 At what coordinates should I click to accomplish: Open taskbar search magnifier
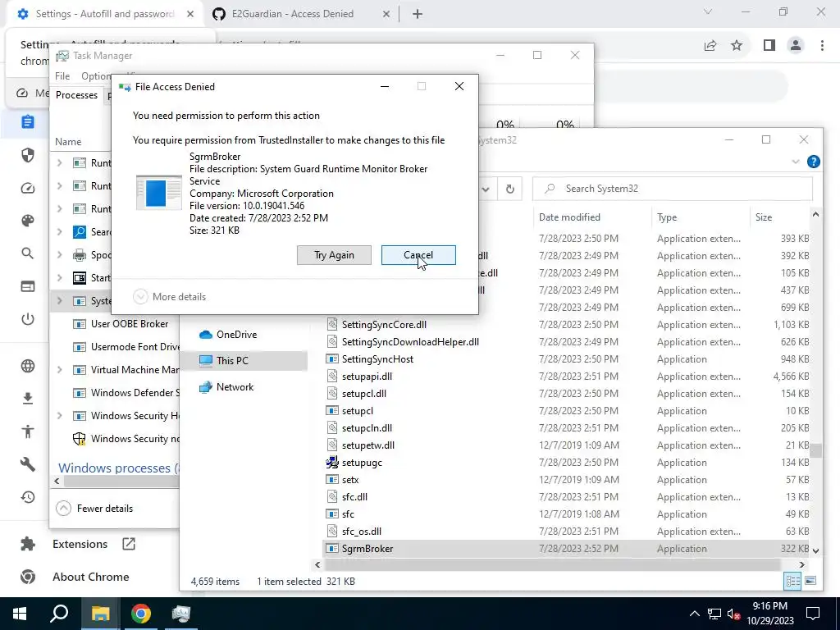[x=59, y=614]
